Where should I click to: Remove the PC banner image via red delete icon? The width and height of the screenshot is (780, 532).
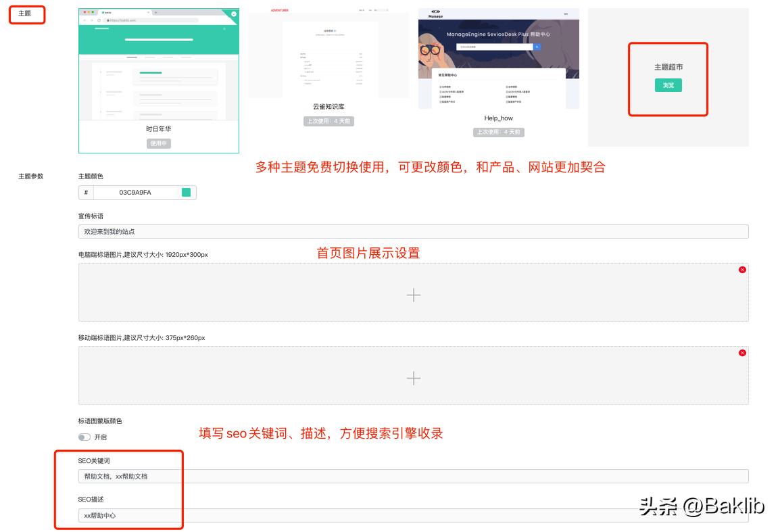pyautogui.click(x=742, y=269)
